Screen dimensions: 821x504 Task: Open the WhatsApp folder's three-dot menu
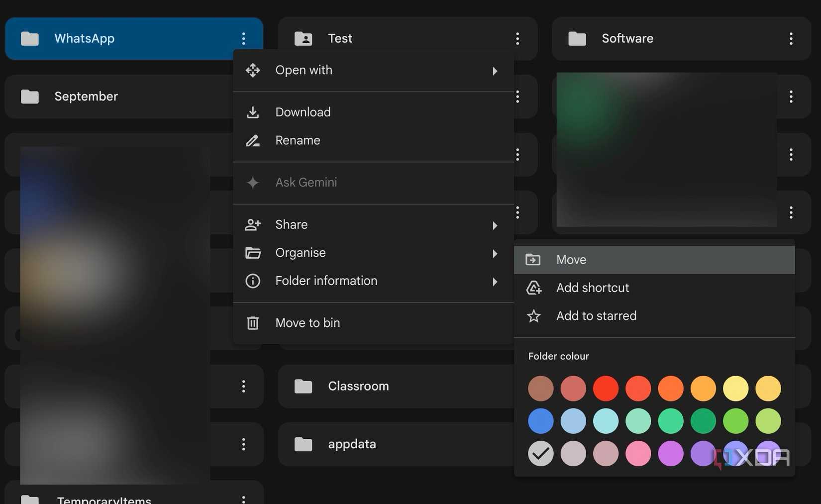pos(243,38)
